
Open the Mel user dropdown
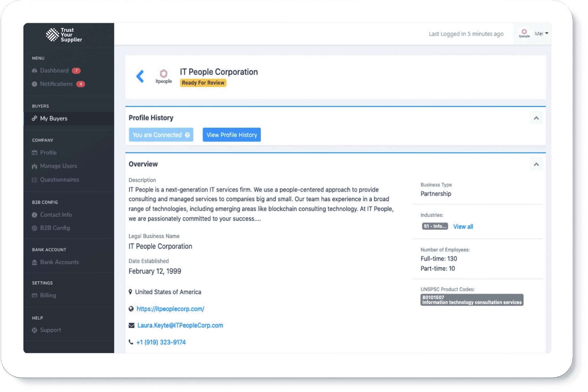pyautogui.click(x=541, y=34)
